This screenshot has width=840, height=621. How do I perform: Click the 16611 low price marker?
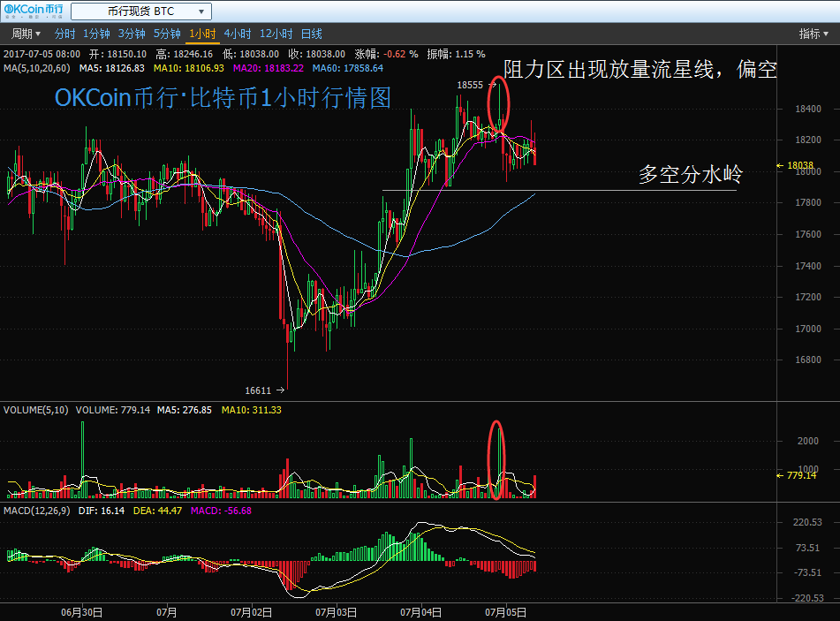258,390
